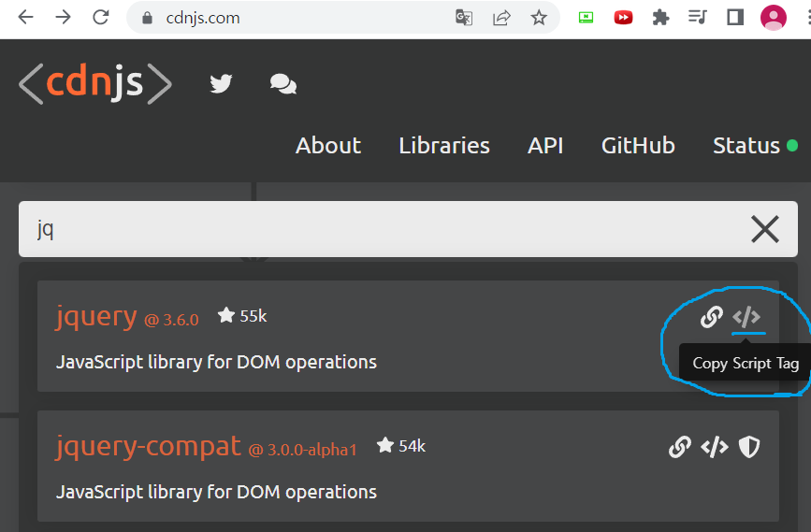
Task: Click the jquery-compat description text
Action: [x=216, y=492]
